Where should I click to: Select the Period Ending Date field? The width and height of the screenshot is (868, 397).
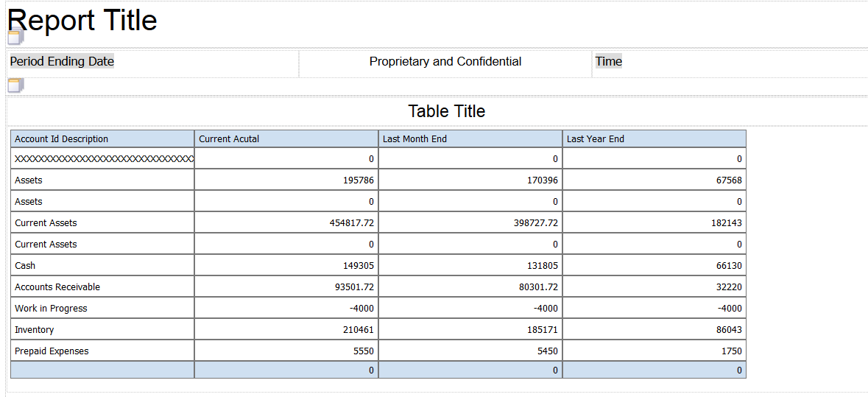pos(62,61)
